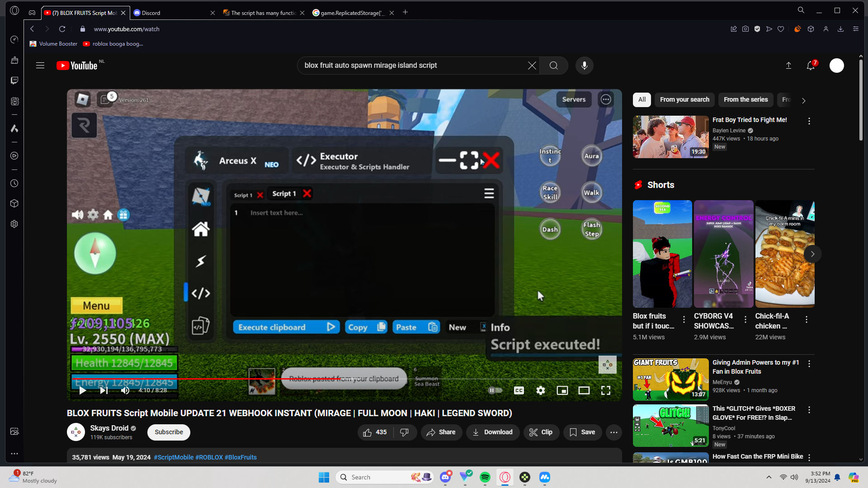This screenshot has height=488, width=868.
Task: Open the Easy Setup sliders icon
Action: coord(855,29)
